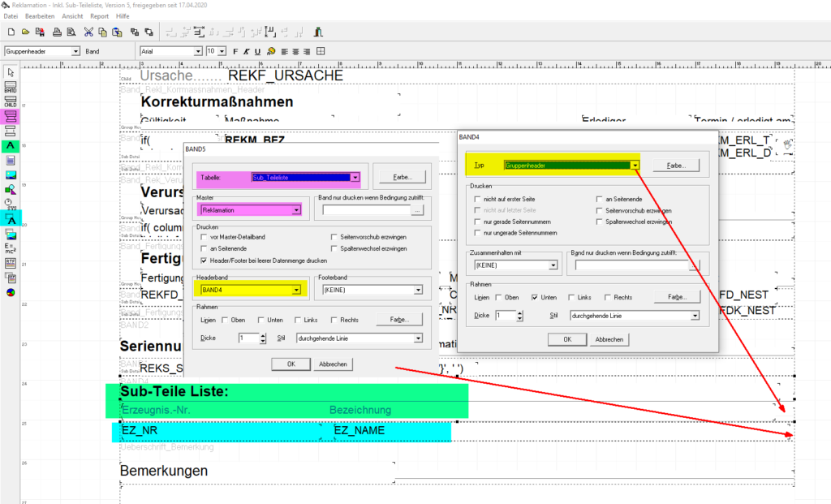The image size is (831, 504).
Task: Open the Stil dropdown in BAND5
Action: click(418, 338)
